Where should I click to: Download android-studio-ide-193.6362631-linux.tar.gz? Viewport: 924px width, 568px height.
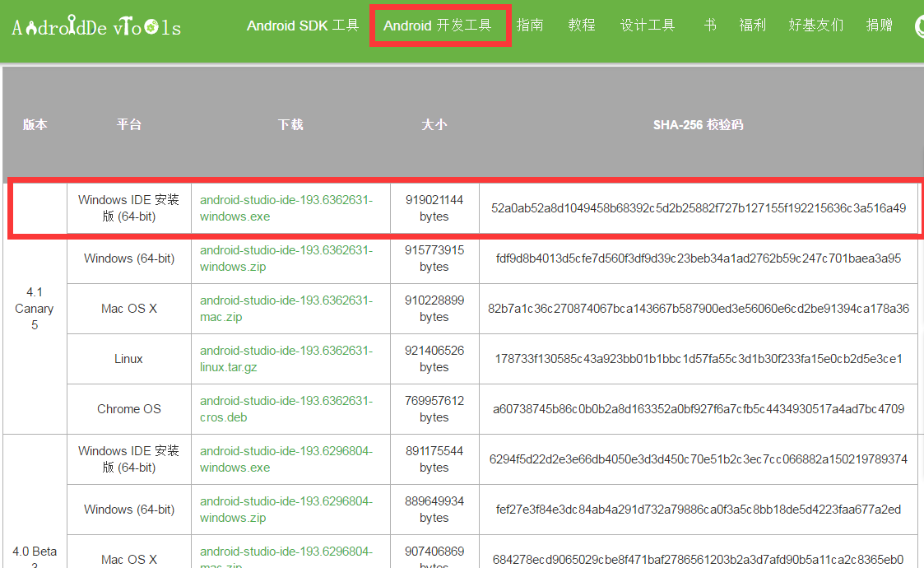point(286,359)
